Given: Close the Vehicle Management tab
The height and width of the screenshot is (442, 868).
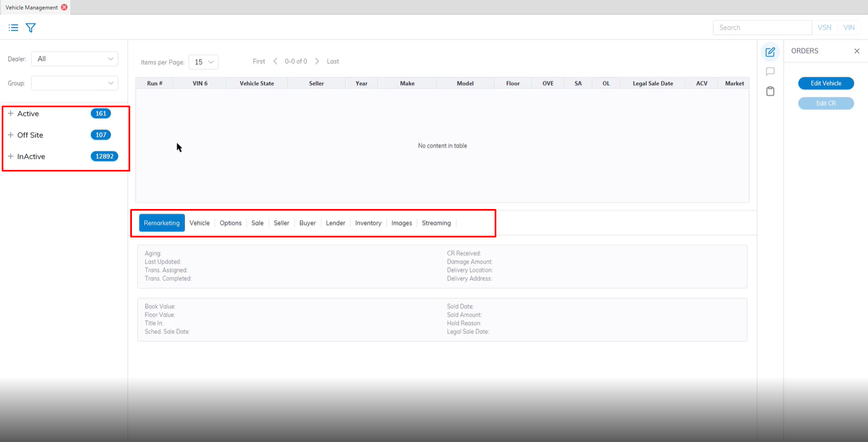Looking at the screenshot, I should click(64, 7).
